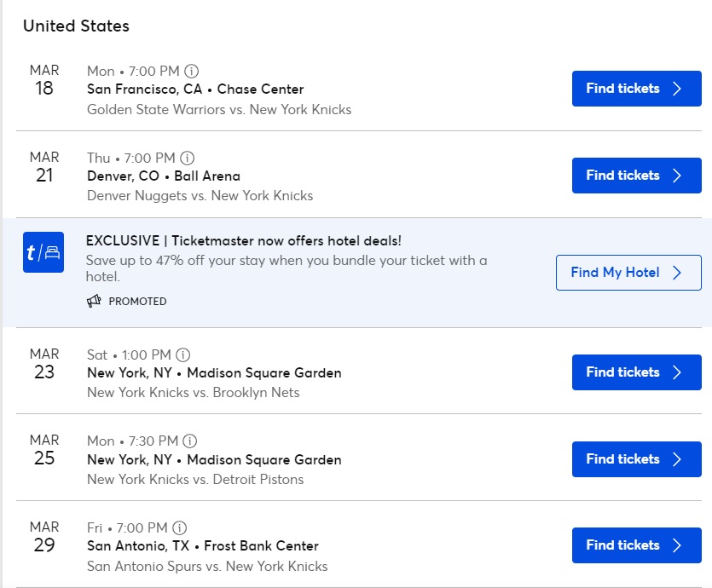Open Mar 23 Madison Square Garden event
Image resolution: width=712 pixels, height=588 pixels.
214,373
